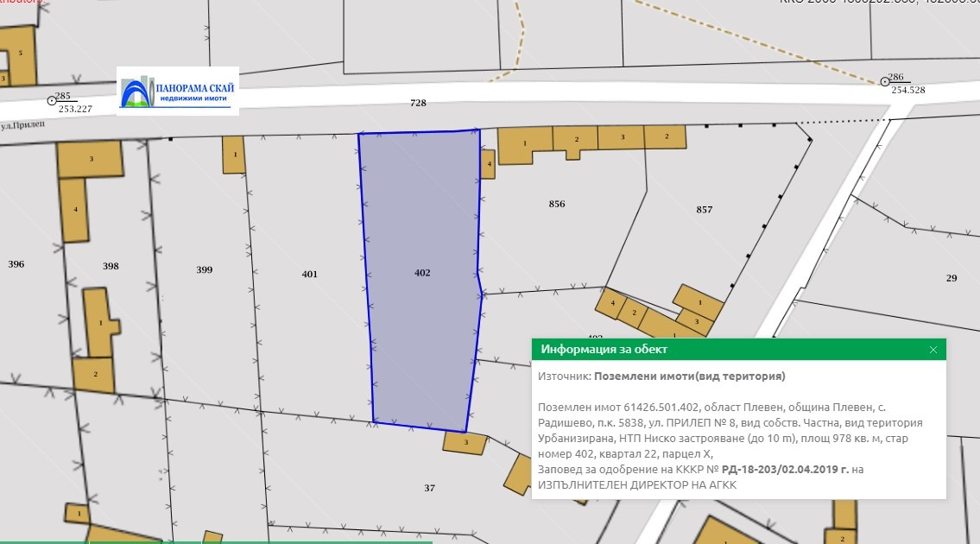Click parcel 29 on the map

952,278
